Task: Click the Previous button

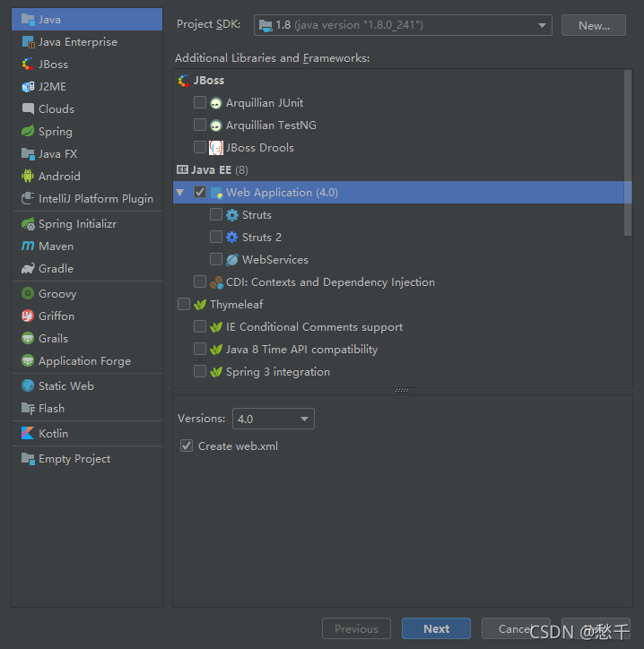Action: (356, 628)
